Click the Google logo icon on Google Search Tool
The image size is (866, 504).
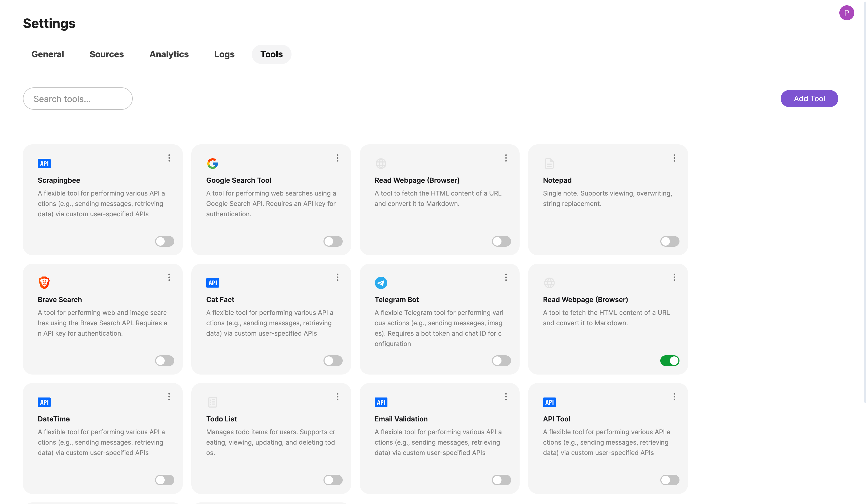coord(212,164)
